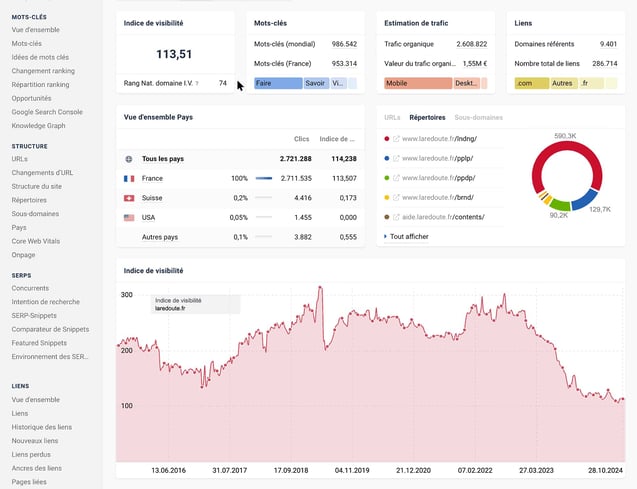This screenshot has height=489, width=637.
Task: Open Répartition ranking in sidebar
Action: (40, 84)
